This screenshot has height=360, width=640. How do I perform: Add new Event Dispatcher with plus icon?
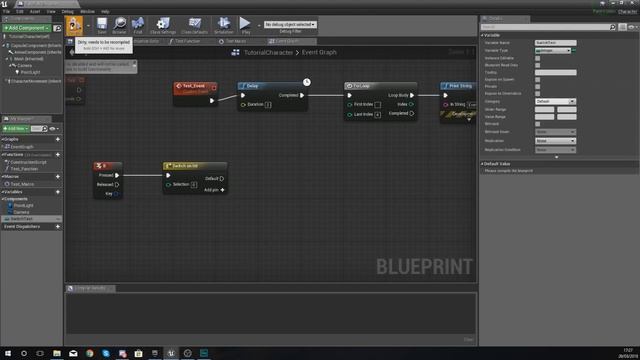coord(58,227)
